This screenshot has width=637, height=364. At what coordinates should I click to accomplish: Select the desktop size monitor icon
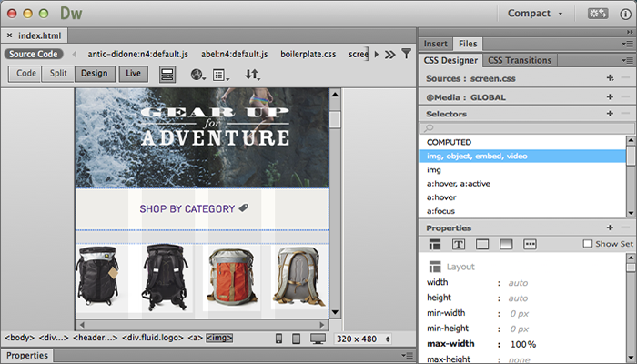click(318, 339)
